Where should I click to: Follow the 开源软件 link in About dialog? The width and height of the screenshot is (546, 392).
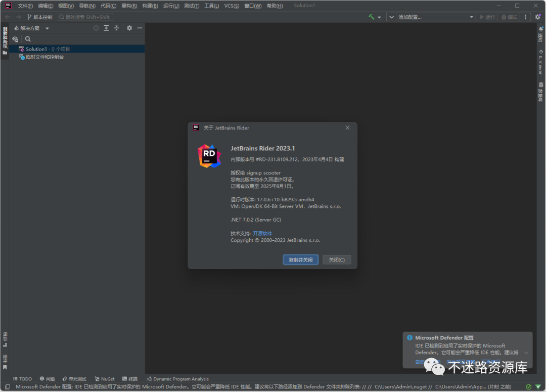tap(262, 233)
